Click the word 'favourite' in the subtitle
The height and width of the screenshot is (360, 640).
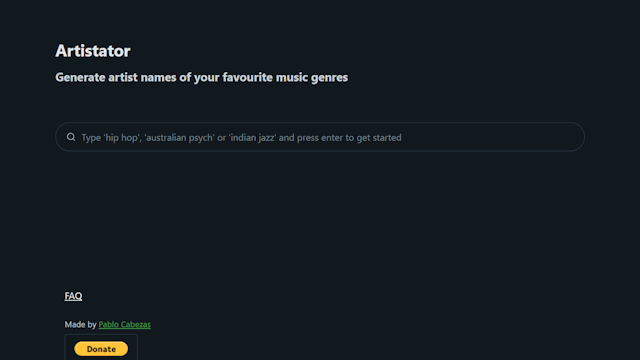tap(247, 78)
